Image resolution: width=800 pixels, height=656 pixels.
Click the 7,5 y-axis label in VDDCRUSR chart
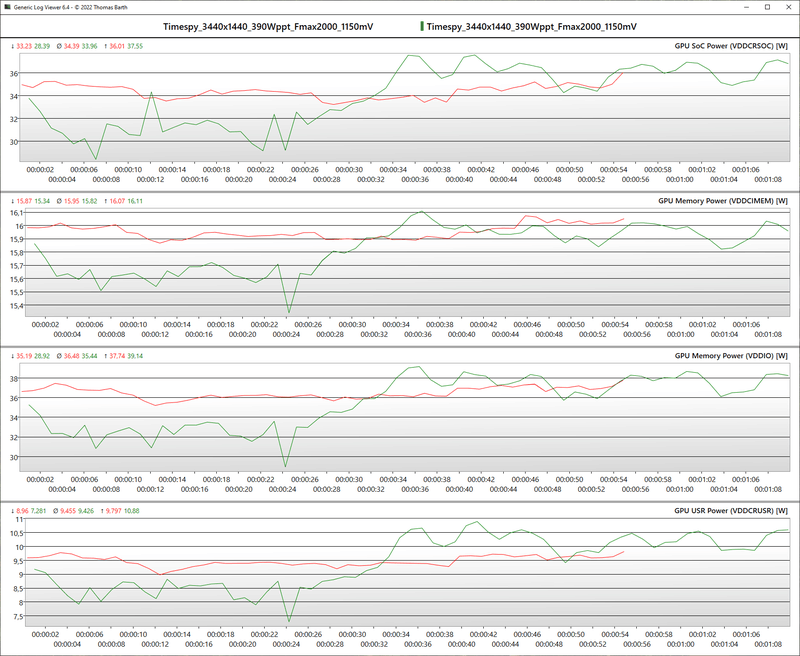click(x=19, y=617)
